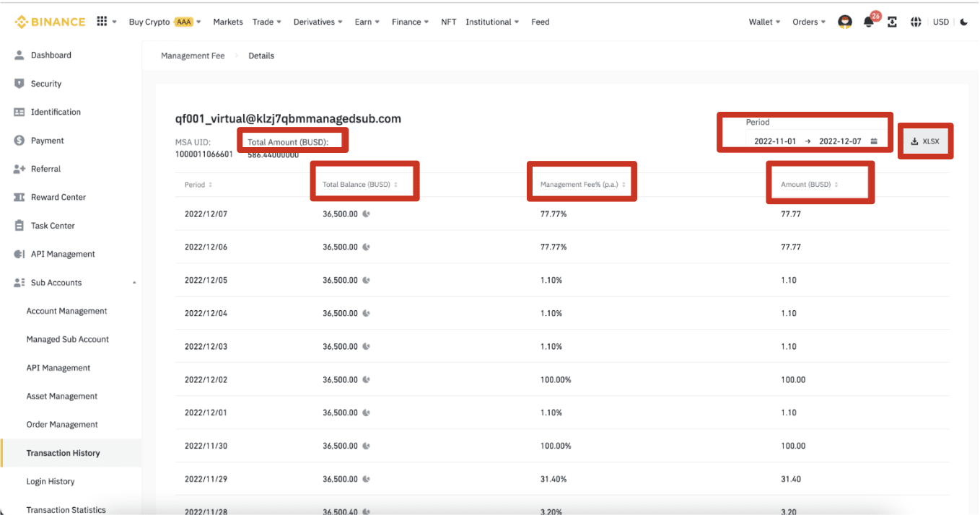Go to NFT page
Image resolution: width=980 pixels, height=515 pixels.
[x=449, y=22]
